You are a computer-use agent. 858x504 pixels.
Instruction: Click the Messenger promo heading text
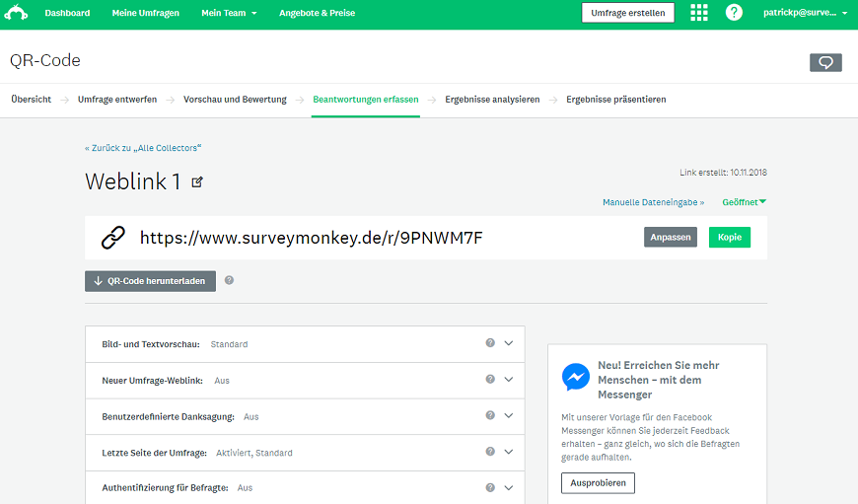click(658, 380)
